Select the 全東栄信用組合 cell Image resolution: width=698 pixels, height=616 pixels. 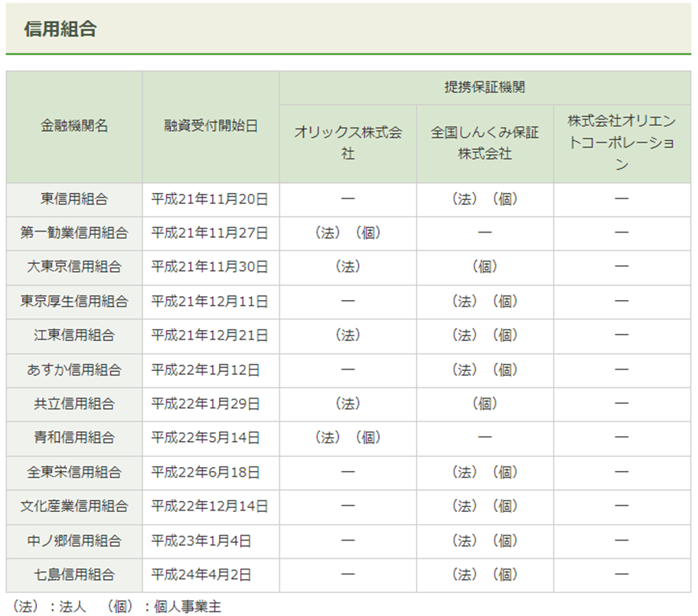pos(74,473)
